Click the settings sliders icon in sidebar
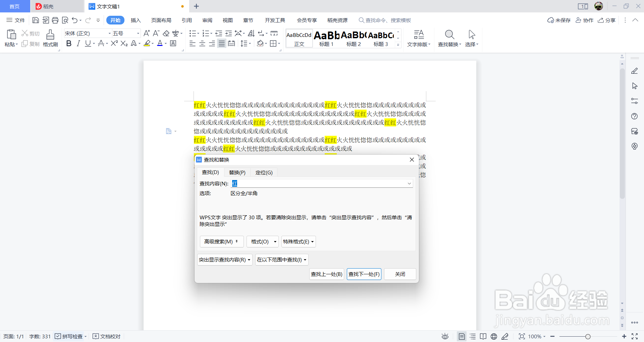 point(635,101)
